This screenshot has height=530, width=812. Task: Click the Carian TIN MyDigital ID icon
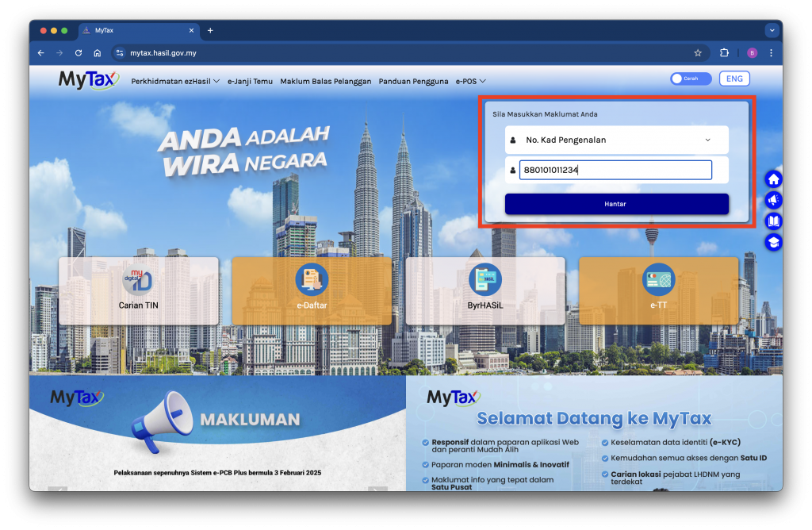tap(138, 280)
